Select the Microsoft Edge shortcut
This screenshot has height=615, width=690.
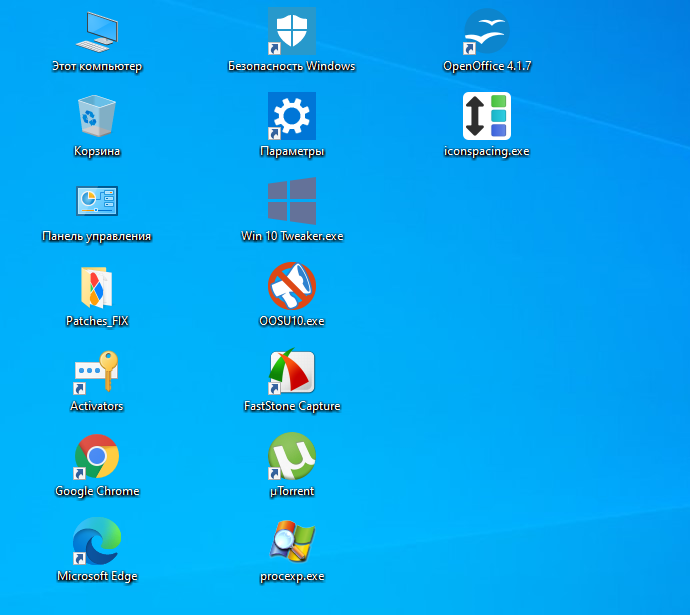(x=97, y=541)
